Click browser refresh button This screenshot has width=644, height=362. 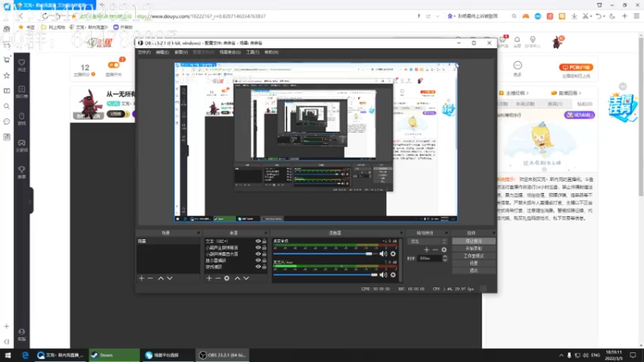click(45, 16)
